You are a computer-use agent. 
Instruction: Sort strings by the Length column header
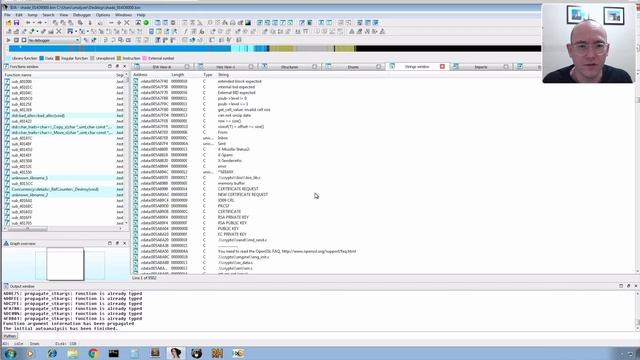coord(178,75)
